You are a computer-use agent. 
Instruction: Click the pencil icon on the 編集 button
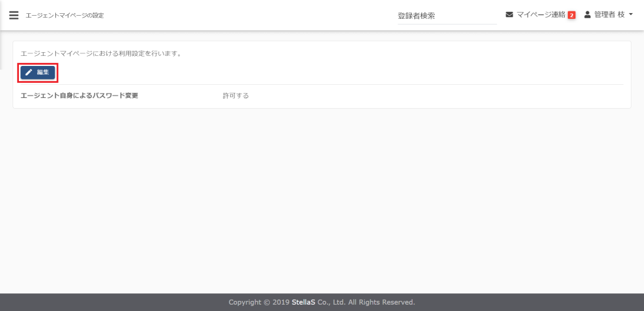point(29,73)
